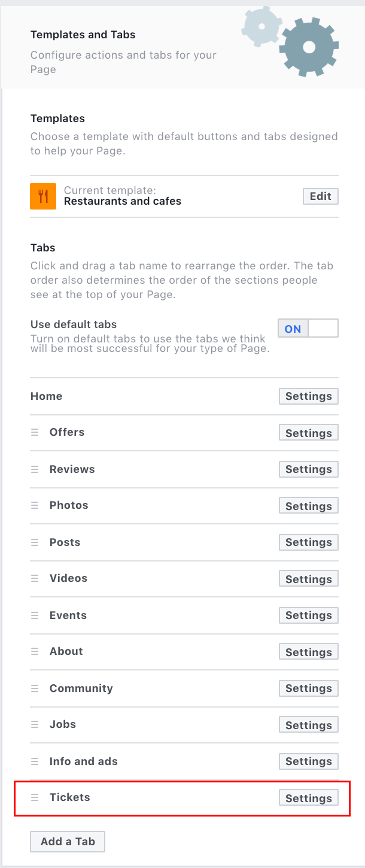Select the Info and ads tab label
The width and height of the screenshot is (365, 868).
pos(84,761)
